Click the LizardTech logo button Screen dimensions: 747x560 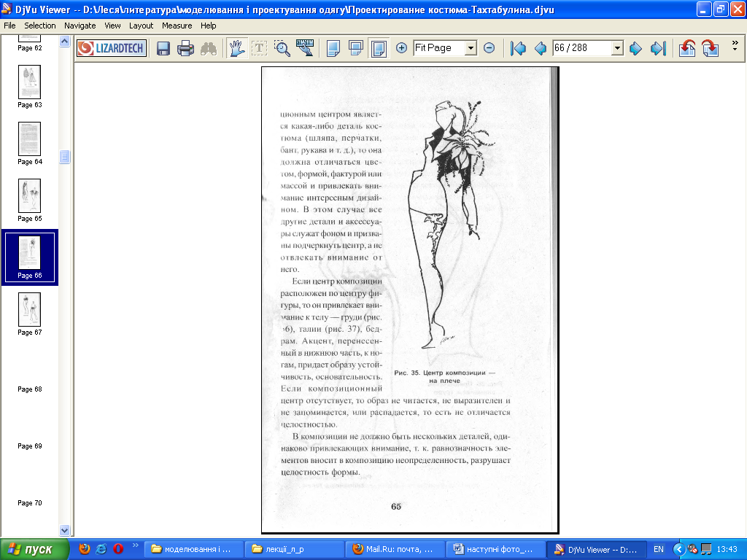[x=112, y=48]
